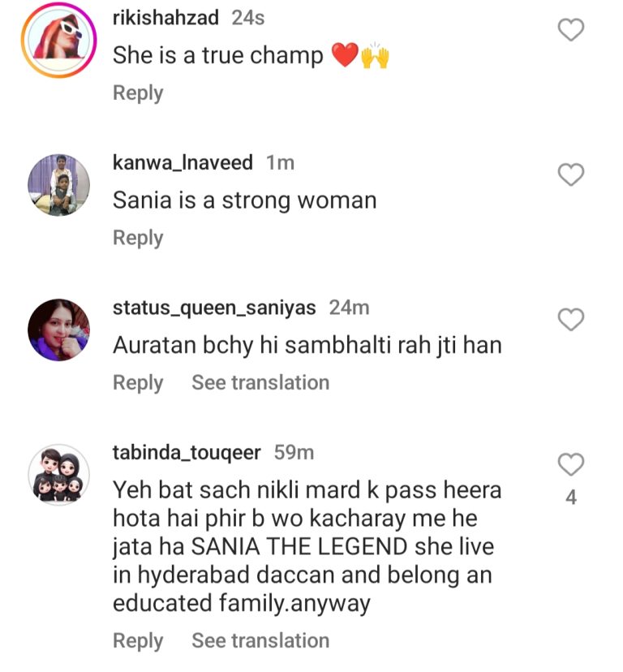See translation of status_queen_saniyas's comment
Screen dimensions: 623x672
tap(260, 382)
